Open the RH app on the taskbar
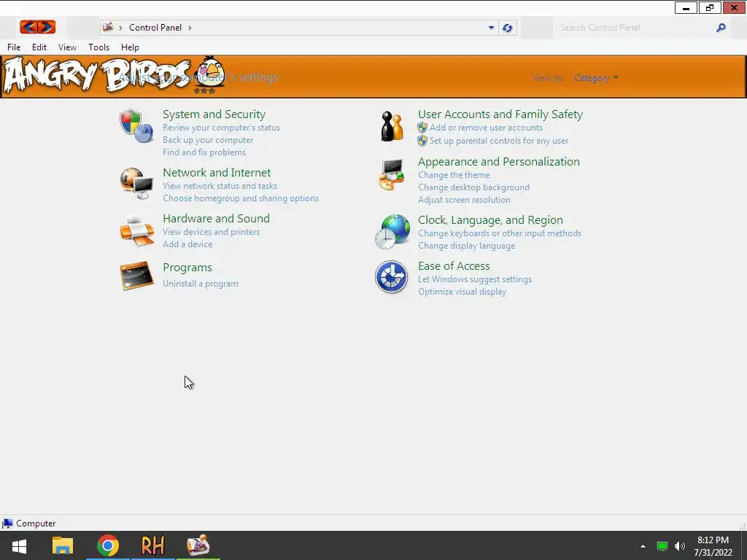 pos(152,545)
